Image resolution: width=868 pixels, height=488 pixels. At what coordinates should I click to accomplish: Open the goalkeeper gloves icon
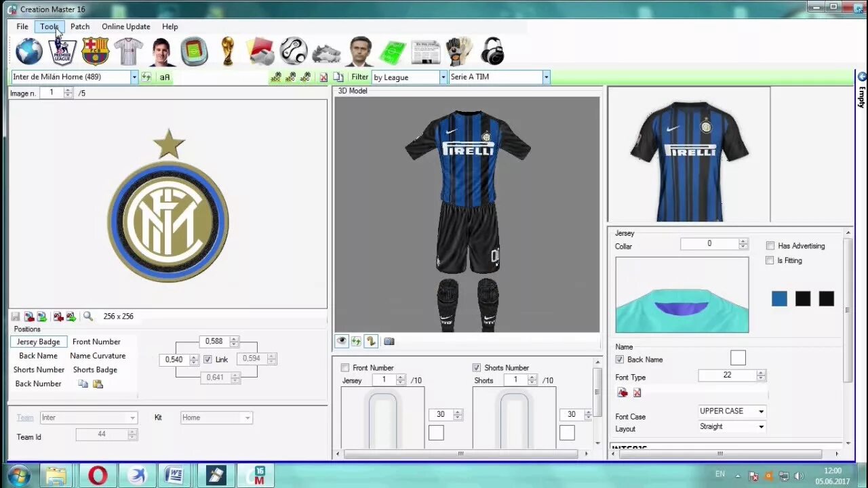point(459,52)
